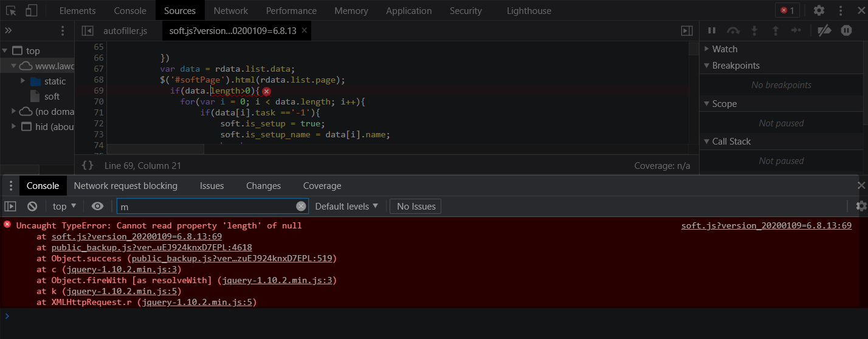Click the pause script execution button
868x339 pixels.
pos(712,30)
